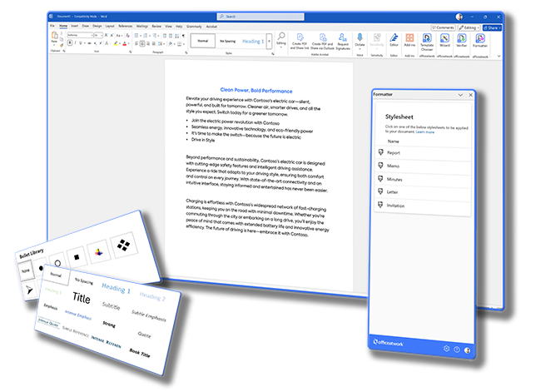
Task: Toggle Italic formatting in Font group
Action: [75, 42]
